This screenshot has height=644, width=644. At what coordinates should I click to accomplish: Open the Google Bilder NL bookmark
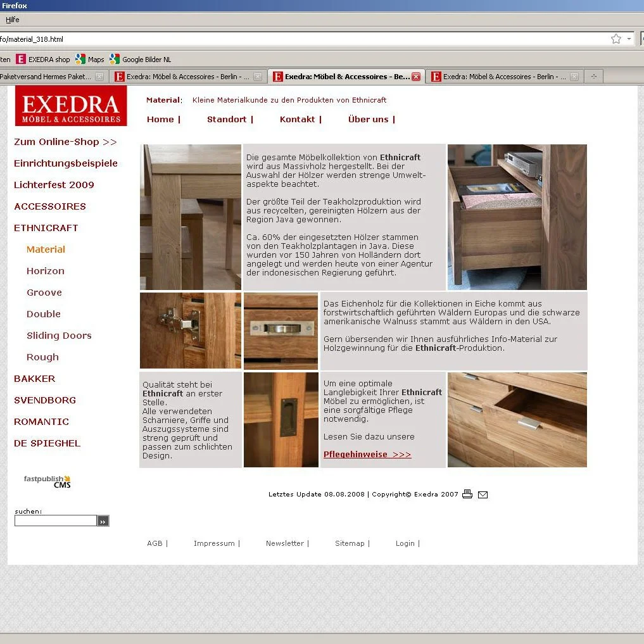[x=141, y=60]
